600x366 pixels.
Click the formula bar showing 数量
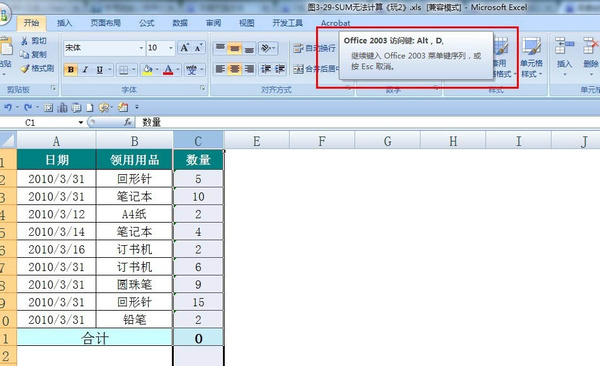pyautogui.click(x=367, y=123)
